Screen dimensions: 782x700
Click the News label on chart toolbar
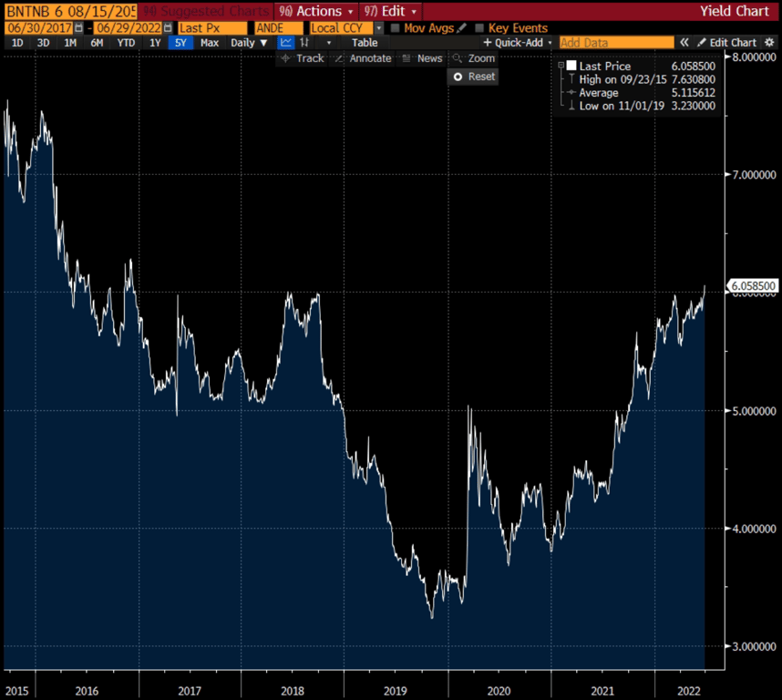pos(430,58)
